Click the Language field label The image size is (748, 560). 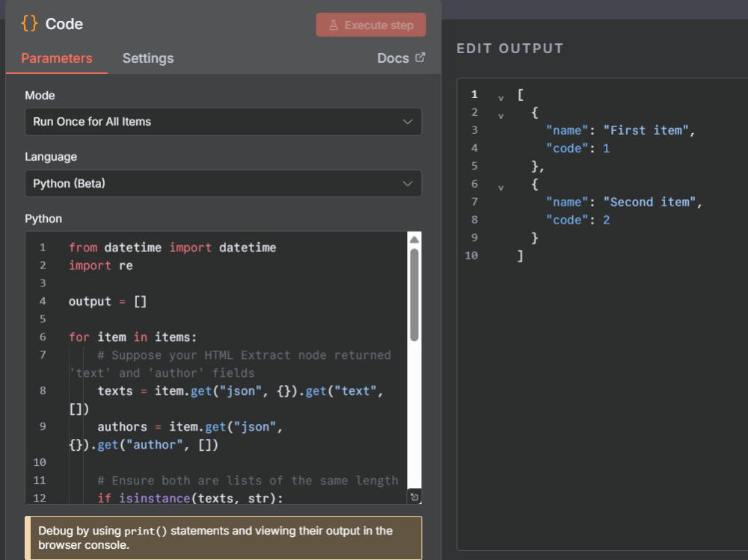coord(51,157)
